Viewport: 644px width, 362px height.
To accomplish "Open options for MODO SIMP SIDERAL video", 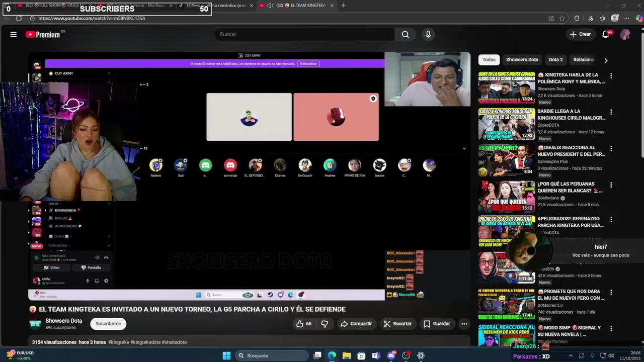I will [611, 329].
